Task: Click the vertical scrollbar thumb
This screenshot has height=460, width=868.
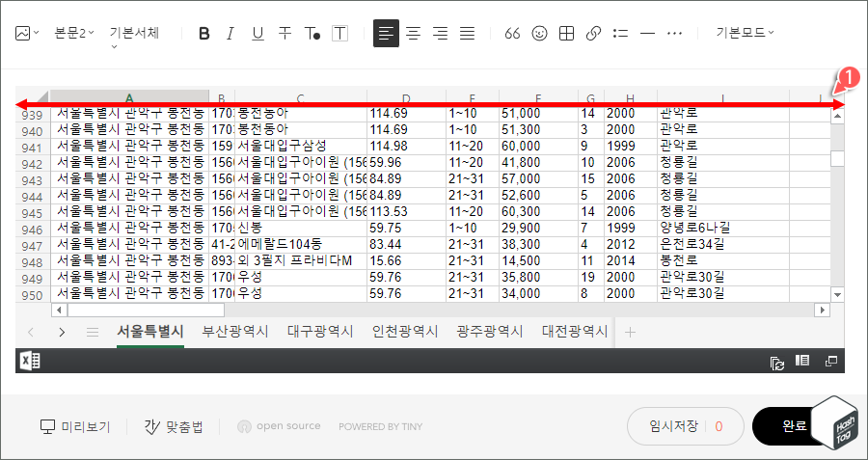Action: pyautogui.click(x=837, y=159)
